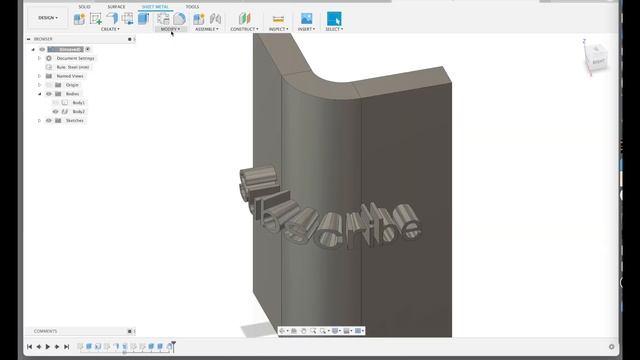This screenshot has width=640, height=360.
Task: Click the rounded corner tool in Modify
Action: (x=179, y=18)
